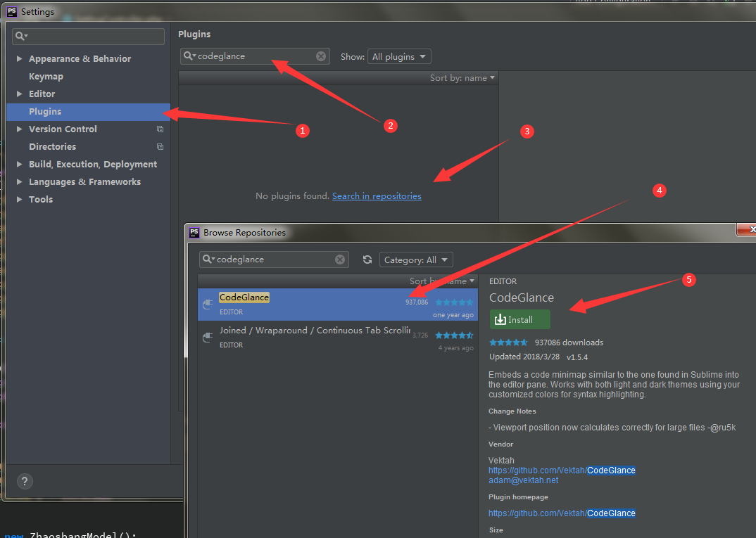Click the star rating in the CodeGlance list row
756x538 pixels.
tap(454, 302)
